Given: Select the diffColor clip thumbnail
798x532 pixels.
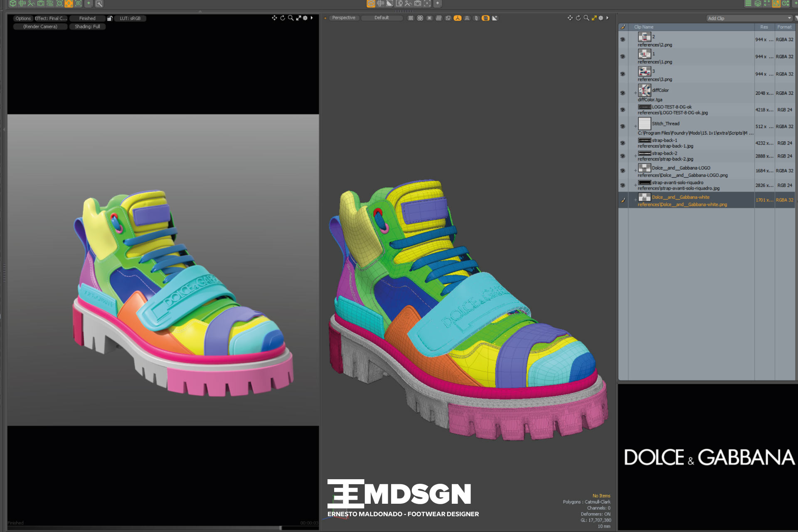Looking at the screenshot, I should click(x=645, y=90).
